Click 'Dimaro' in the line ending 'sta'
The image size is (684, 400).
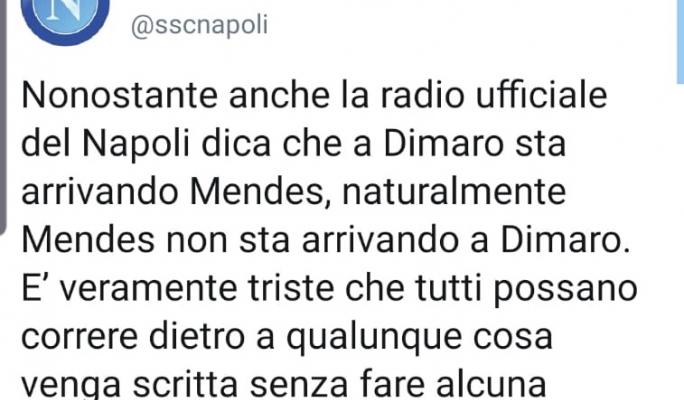point(444,144)
